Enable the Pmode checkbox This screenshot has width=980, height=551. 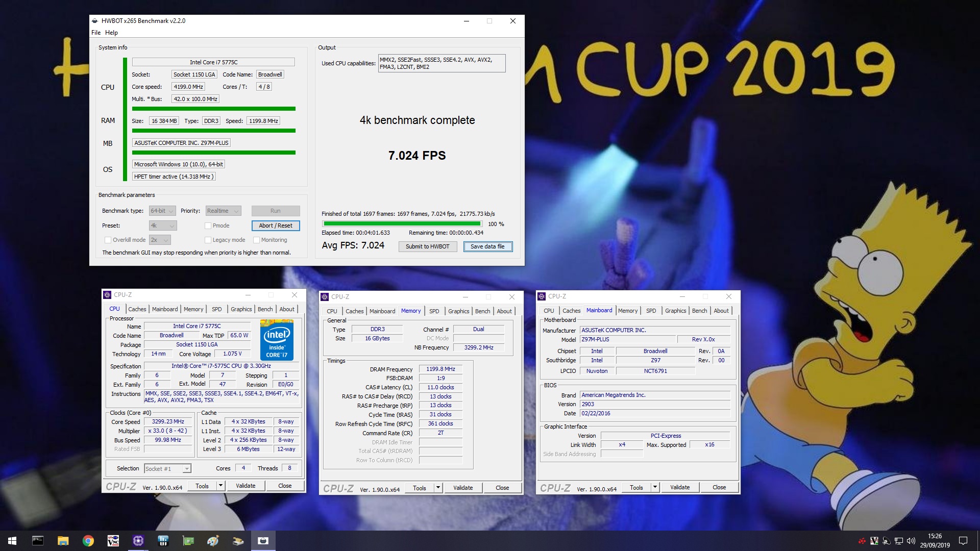click(x=208, y=226)
